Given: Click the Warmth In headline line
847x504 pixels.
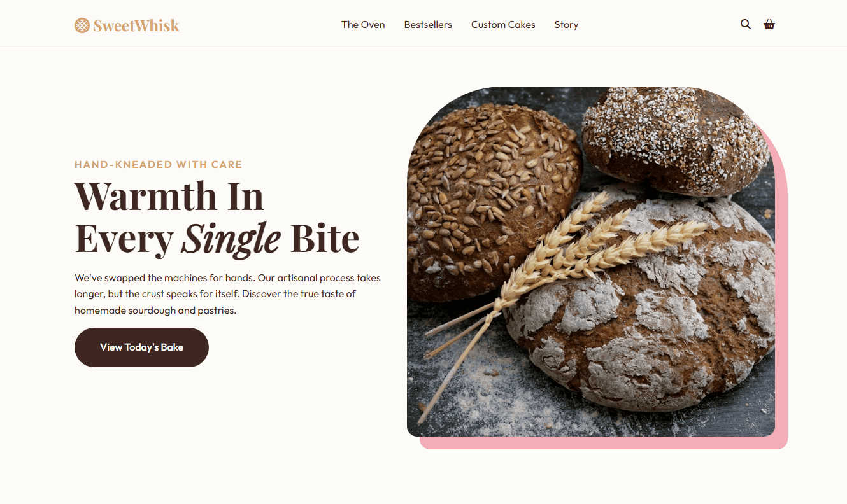Looking at the screenshot, I should (x=169, y=196).
